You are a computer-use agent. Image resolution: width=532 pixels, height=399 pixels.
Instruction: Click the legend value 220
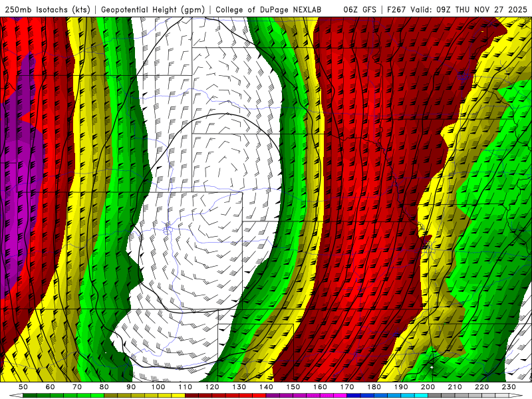(x=482, y=387)
